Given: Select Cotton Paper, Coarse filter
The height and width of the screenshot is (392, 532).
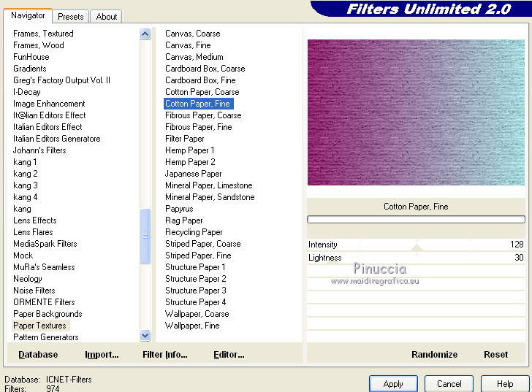Looking at the screenshot, I should click(x=202, y=92).
